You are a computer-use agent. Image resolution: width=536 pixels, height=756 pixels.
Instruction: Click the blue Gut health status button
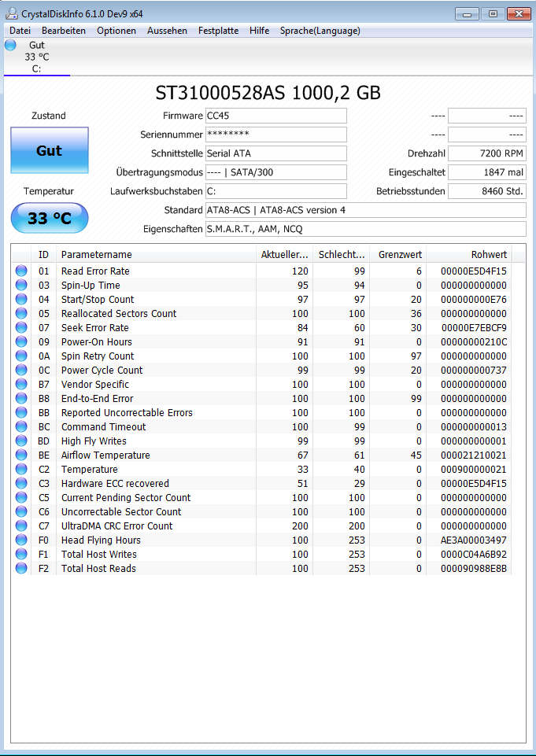click(x=50, y=150)
